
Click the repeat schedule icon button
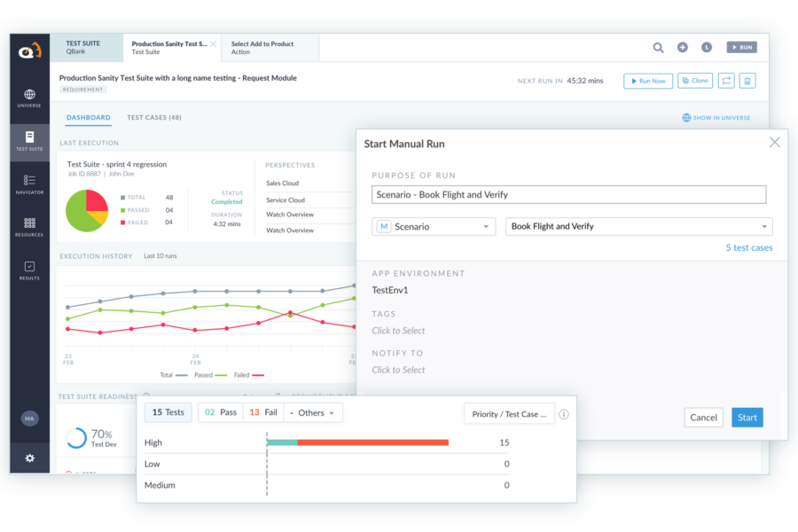click(726, 81)
